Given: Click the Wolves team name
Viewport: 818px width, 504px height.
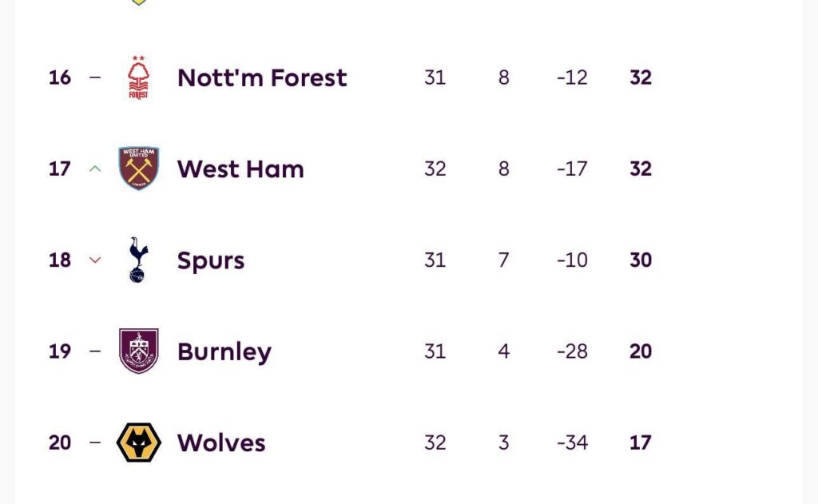Looking at the screenshot, I should coord(220,442).
